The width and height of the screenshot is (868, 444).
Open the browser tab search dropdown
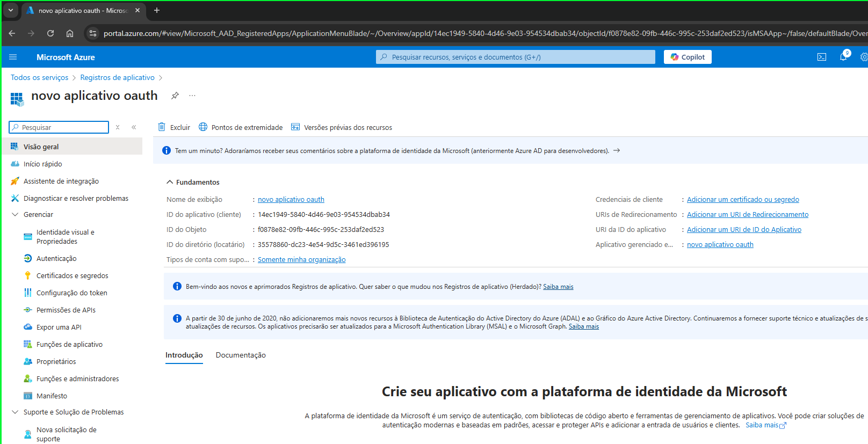pos(10,10)
